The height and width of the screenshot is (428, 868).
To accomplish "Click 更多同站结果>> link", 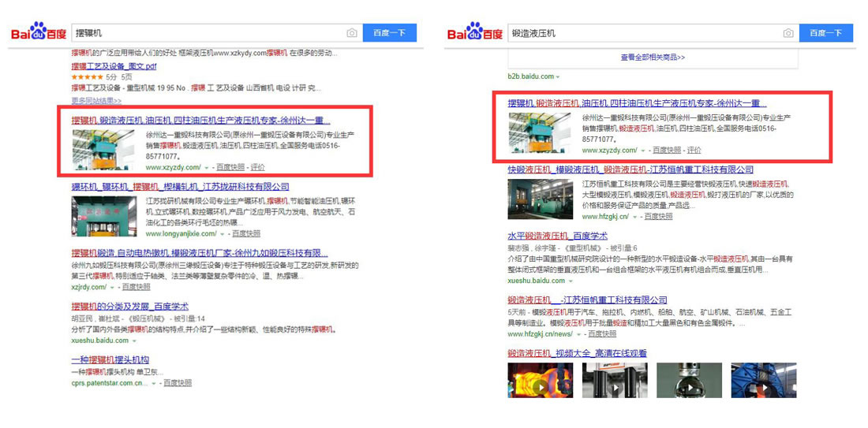I will click(96, 101).
